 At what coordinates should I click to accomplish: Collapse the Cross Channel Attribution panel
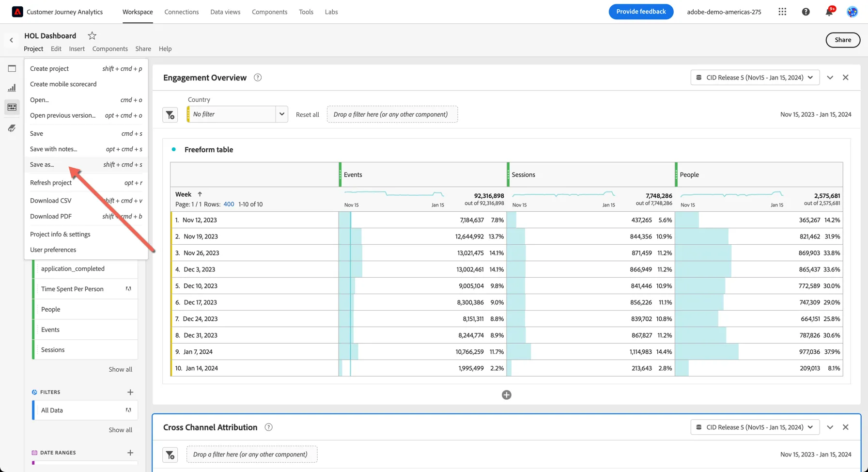pyautogui.click(x=830, y=427)
